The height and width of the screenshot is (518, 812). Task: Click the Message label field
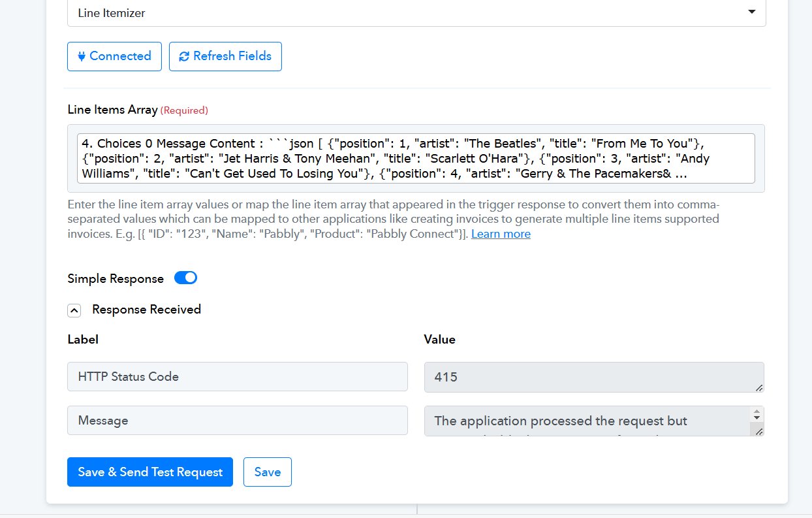[x=238, y=421]
